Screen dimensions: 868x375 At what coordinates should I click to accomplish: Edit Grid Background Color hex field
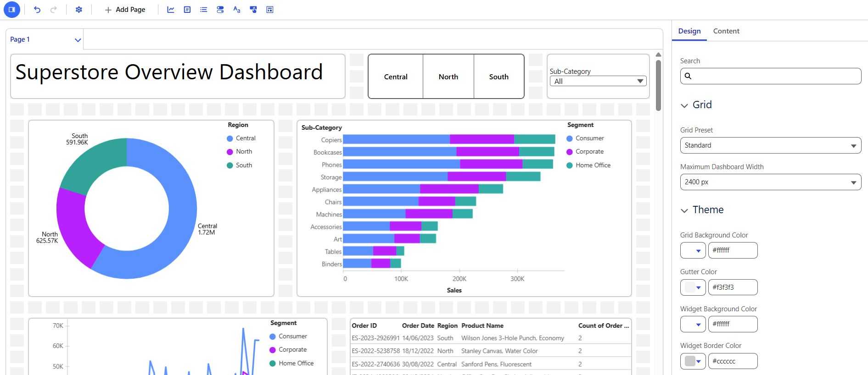(733, 250)
